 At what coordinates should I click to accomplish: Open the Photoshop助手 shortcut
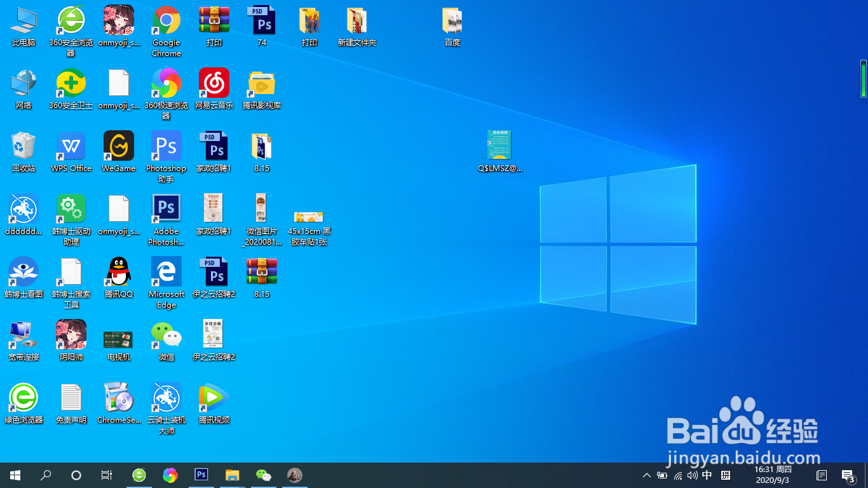(x=166, y=158)
